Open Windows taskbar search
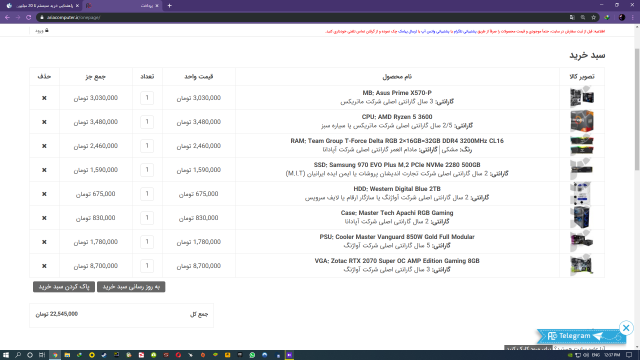The height and width of the screenshot is (360, 640). click(18, 355)
